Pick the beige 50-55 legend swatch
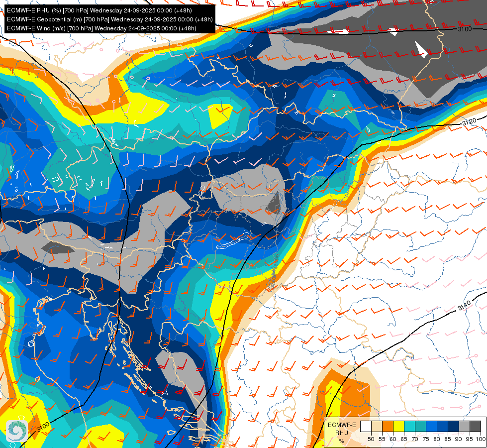 [377, 426]
